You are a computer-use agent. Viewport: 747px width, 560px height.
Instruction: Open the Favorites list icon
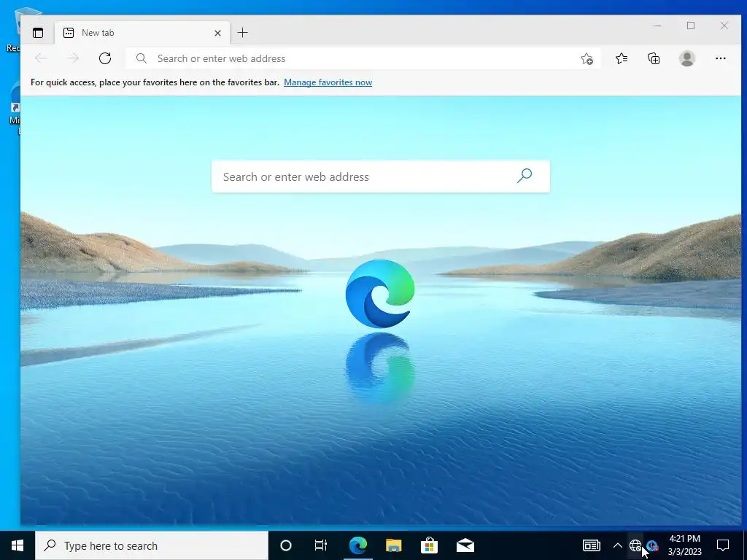click(x=622, y=58)
